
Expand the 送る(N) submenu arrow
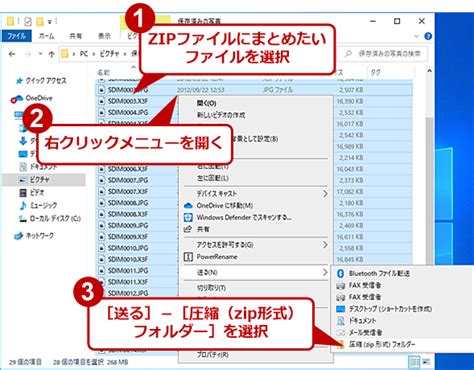[325, 272]
